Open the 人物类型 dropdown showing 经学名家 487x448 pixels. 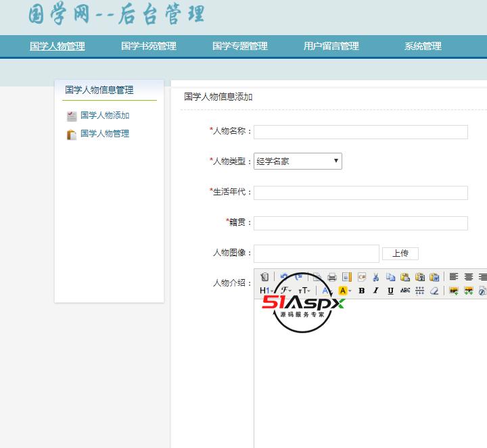click(x=298, y=161)
